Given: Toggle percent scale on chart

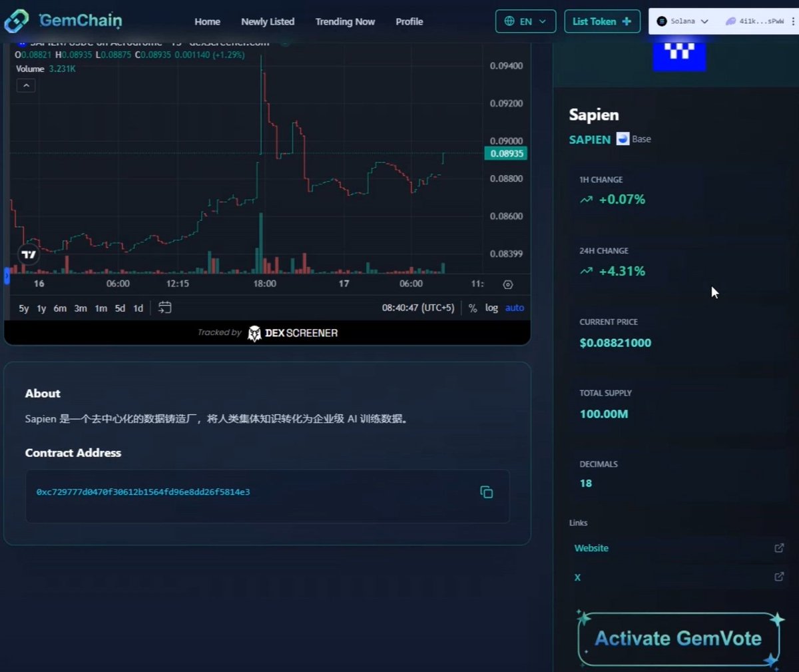Looking at the screenshot, I should tap(473, 308).
